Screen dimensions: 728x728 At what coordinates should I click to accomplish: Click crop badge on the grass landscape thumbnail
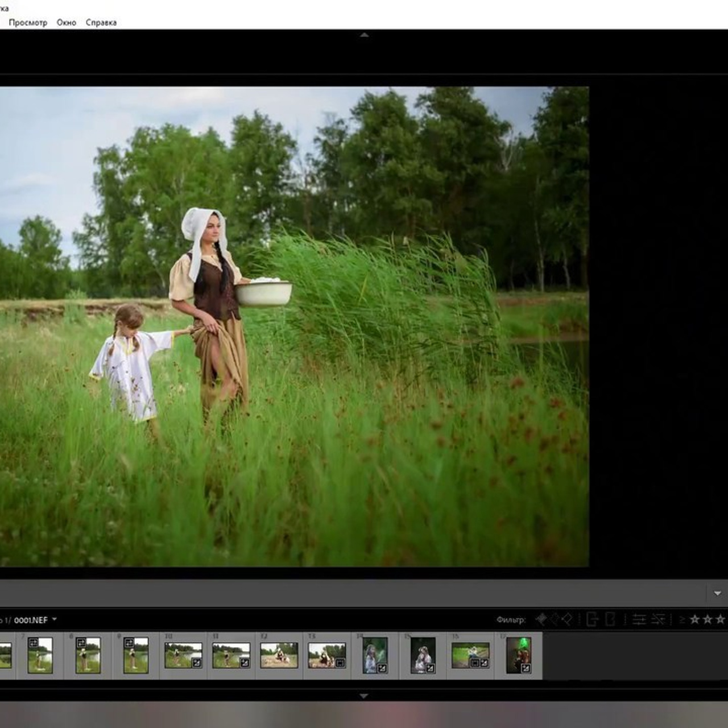click(474, 663)
